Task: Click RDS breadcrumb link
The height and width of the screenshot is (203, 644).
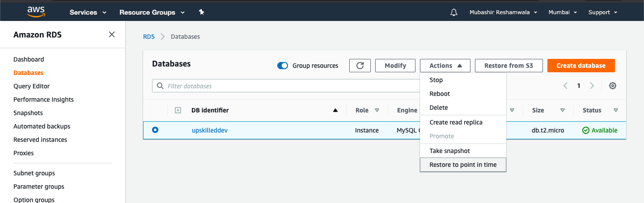Action: [149, 37]
